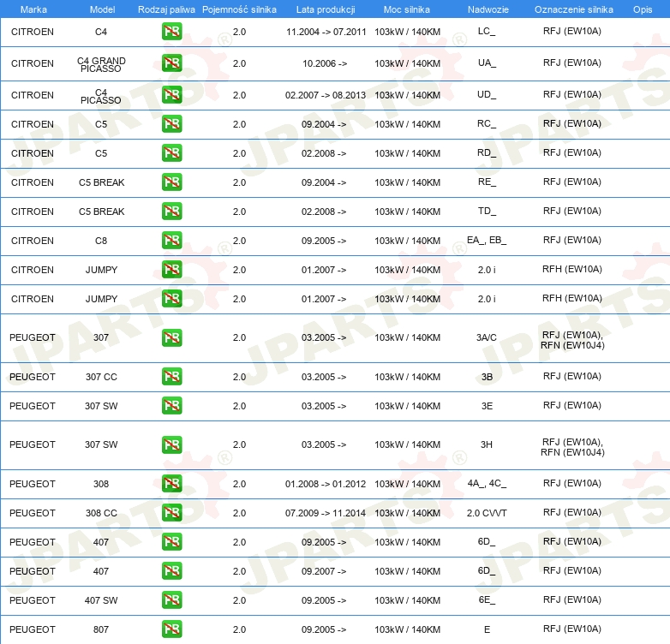The width and height of the screenshot is (670, 644).
Task: Click the body code RE_
Action: [x=487, y=182]
